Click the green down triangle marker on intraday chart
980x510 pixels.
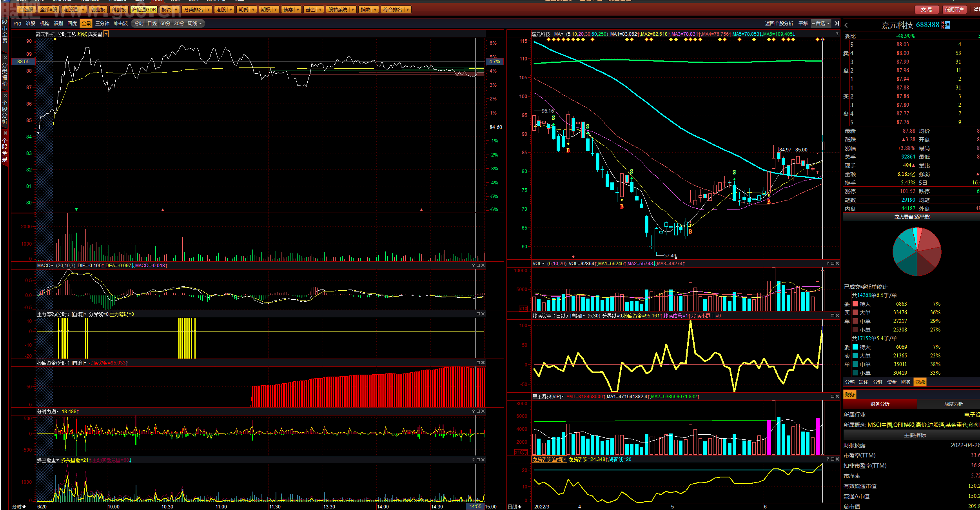coord(76,210)
